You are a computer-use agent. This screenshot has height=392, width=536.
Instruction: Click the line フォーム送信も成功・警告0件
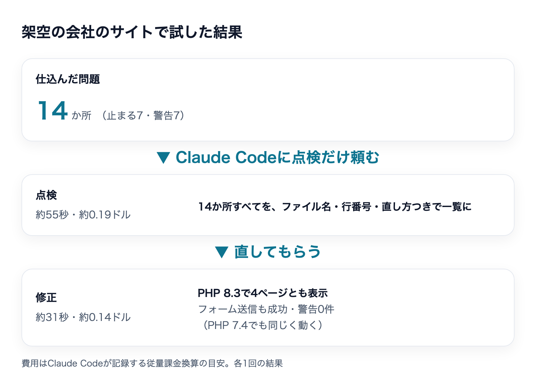[266, 309]
